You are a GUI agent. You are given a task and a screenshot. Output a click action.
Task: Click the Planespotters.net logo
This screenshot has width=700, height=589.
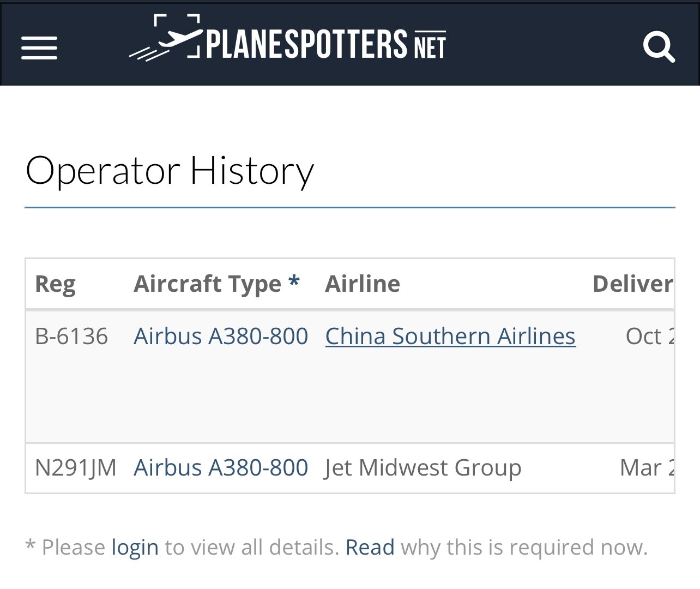pos(287,39)
